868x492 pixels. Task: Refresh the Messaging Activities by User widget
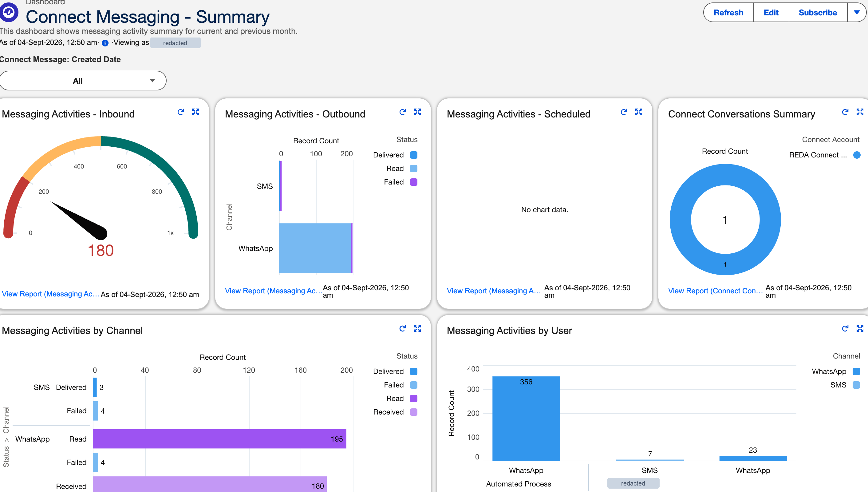tap(845, 328)
